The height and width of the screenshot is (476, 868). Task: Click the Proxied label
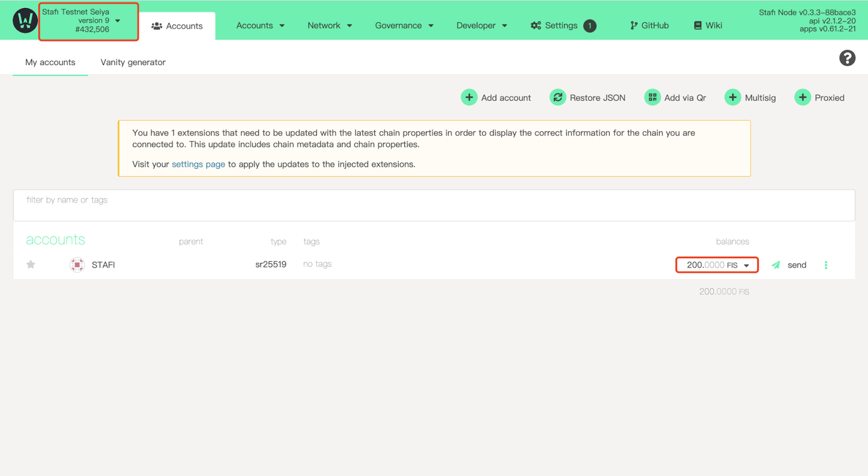829,98
